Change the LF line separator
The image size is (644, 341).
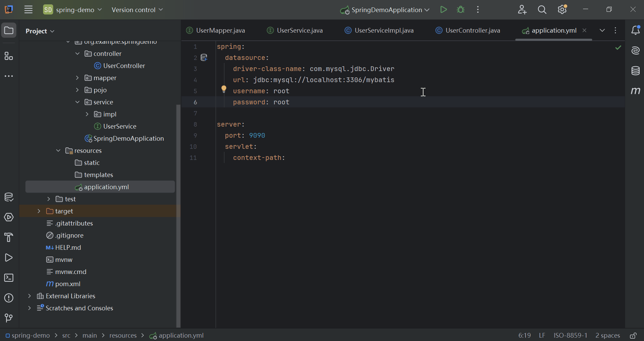click(542, 336)
